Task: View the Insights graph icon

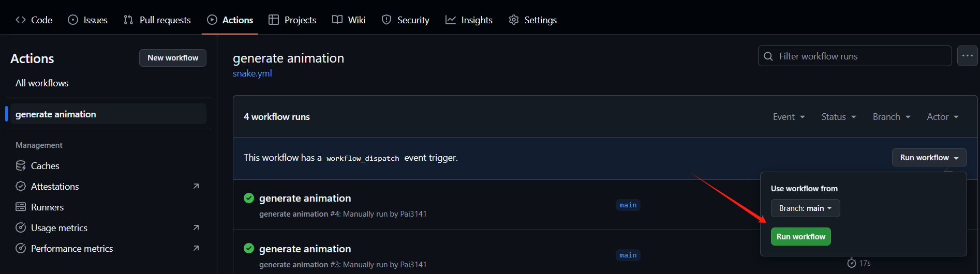Action: click(451, 20)
